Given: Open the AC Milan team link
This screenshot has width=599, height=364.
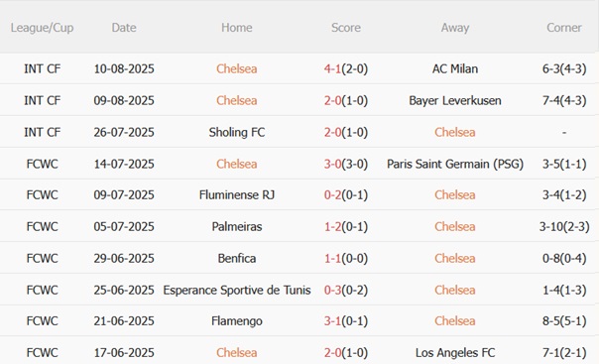Looking at the screenshot, I should pos(455,68).
